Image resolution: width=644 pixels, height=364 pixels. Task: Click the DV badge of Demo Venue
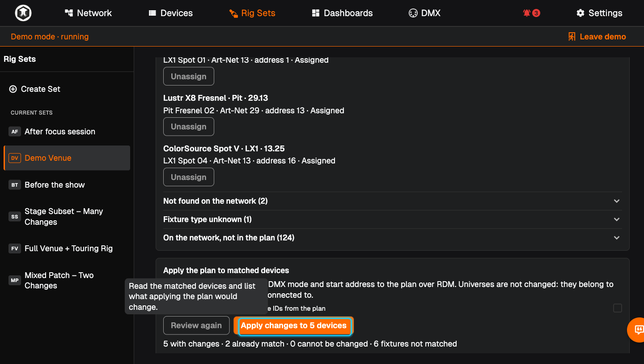point(15,158)
